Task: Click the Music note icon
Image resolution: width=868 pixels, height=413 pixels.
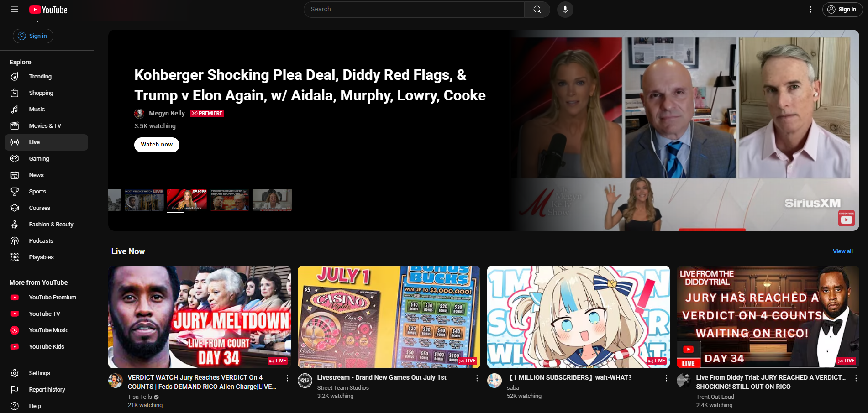Action: click(x=15, y=110)
